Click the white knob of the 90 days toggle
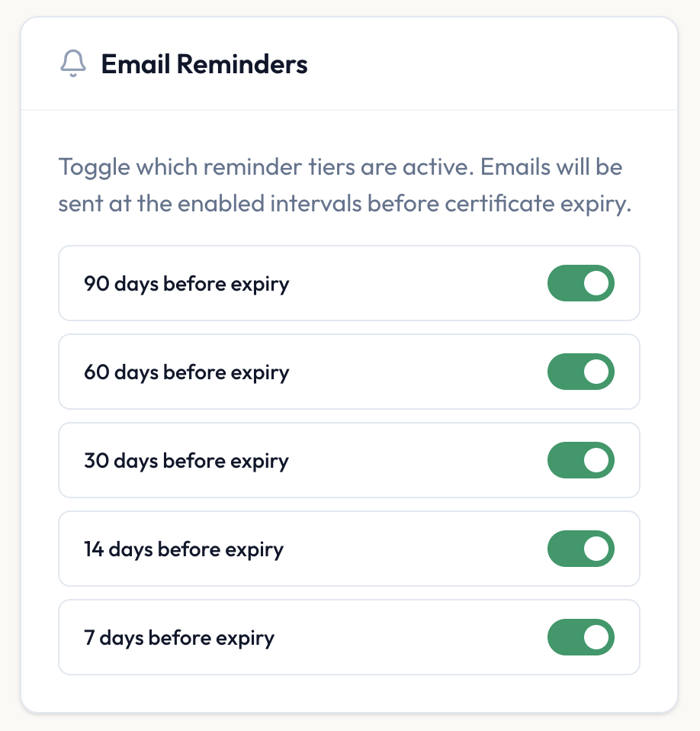The height and width of the screenshot is (731, 700). coord(597,283)
